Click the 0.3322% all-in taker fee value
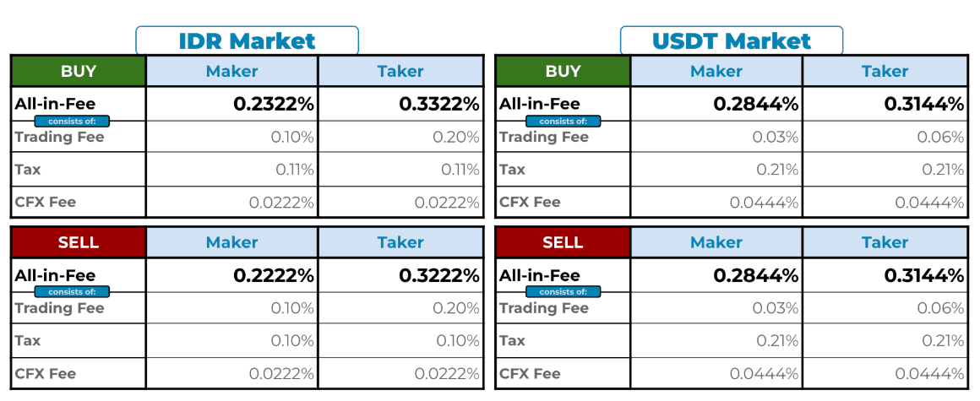Image resolution: width=980 pixels, height=401 pixels. click(x=439, y=105)
